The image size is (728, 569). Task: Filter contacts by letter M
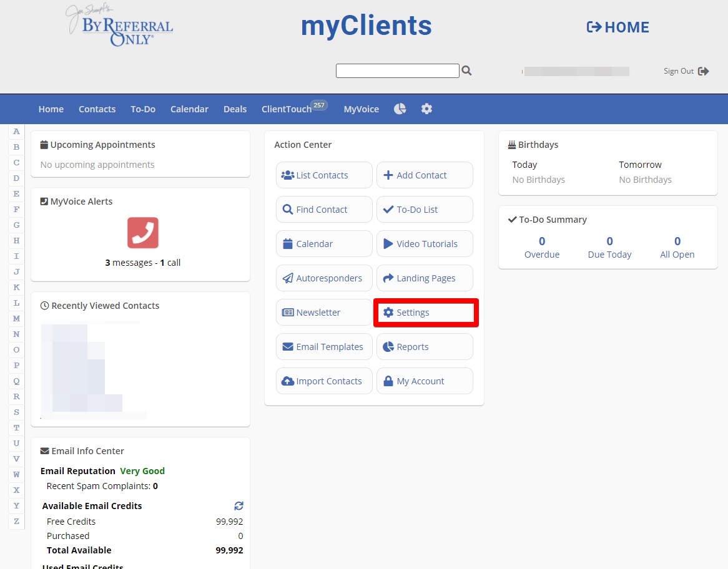16,318
